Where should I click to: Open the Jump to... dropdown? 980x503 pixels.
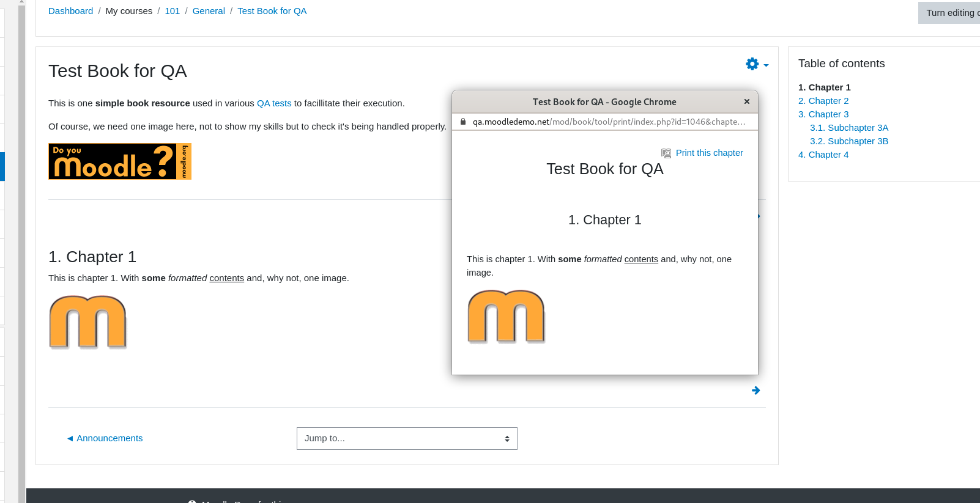point(407,438)
